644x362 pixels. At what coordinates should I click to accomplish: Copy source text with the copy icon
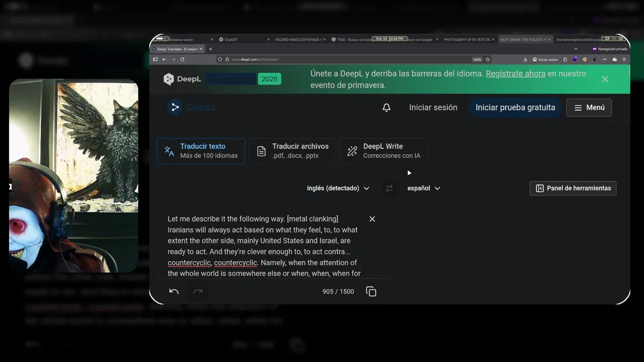[x=371, y=292]
